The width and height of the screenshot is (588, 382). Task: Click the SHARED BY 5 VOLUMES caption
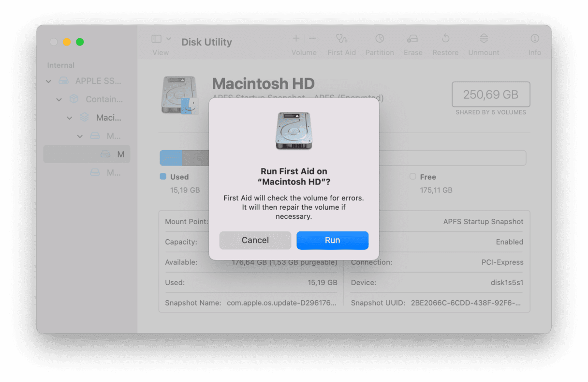click(x=491, y=112)
